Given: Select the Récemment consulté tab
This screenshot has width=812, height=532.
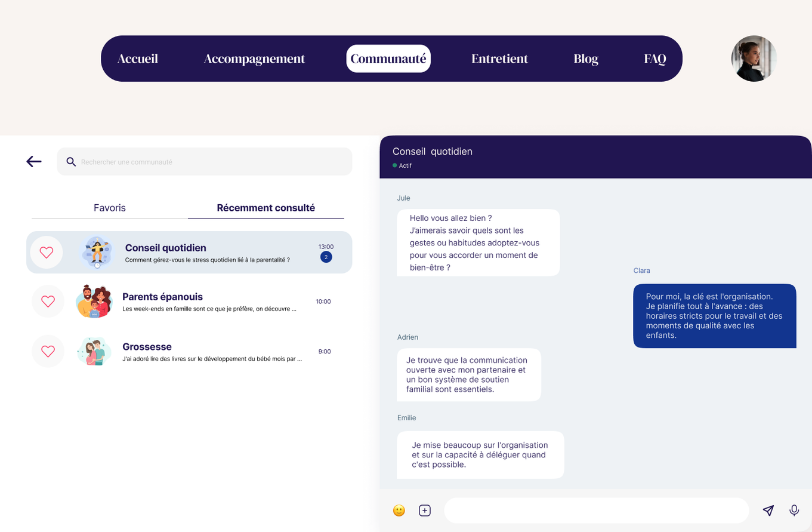Looking at the screenshot, I should point(266,208).
